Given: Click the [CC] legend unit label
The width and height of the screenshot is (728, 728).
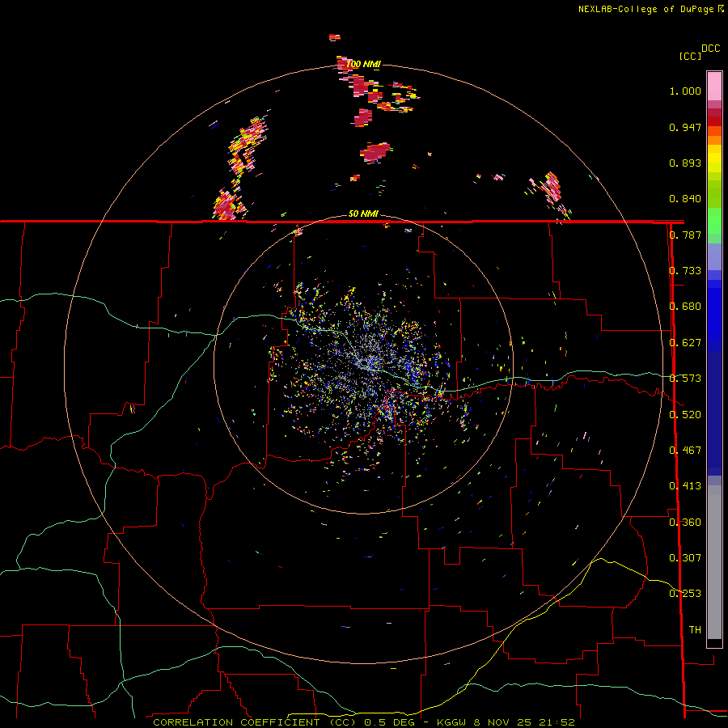Looking at the screenshot, I should tap(690, 56).
